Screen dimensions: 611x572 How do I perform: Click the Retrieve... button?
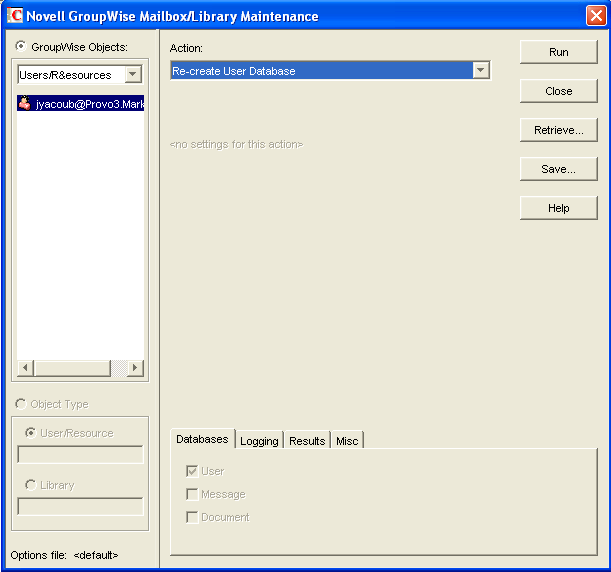pos(558,130)
